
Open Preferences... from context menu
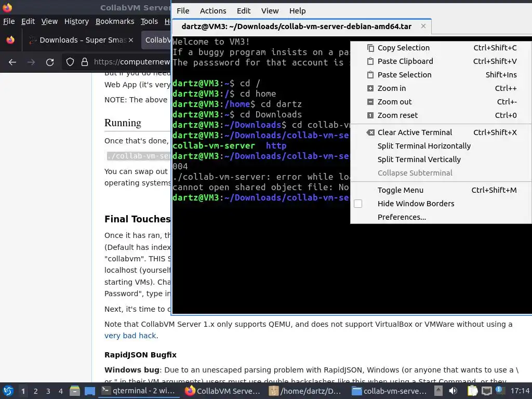[441, 217]
